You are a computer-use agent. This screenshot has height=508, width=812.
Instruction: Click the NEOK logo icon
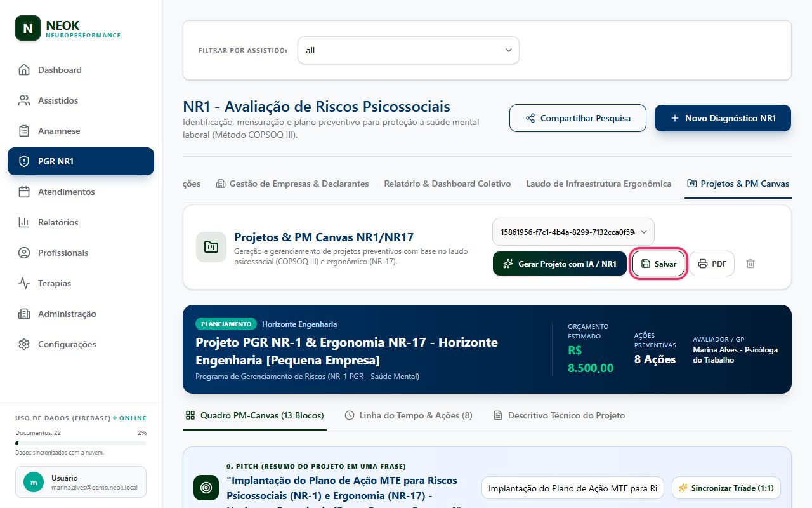point(28,28)
